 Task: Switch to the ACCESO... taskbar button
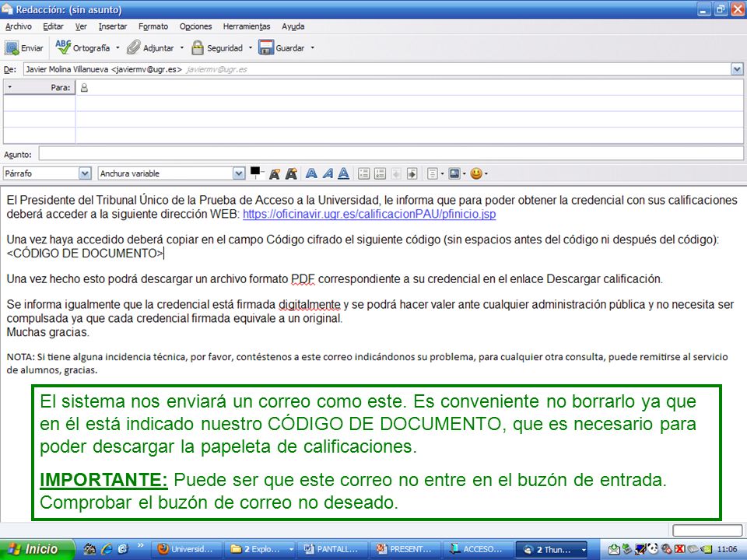[x=479, y=549]
